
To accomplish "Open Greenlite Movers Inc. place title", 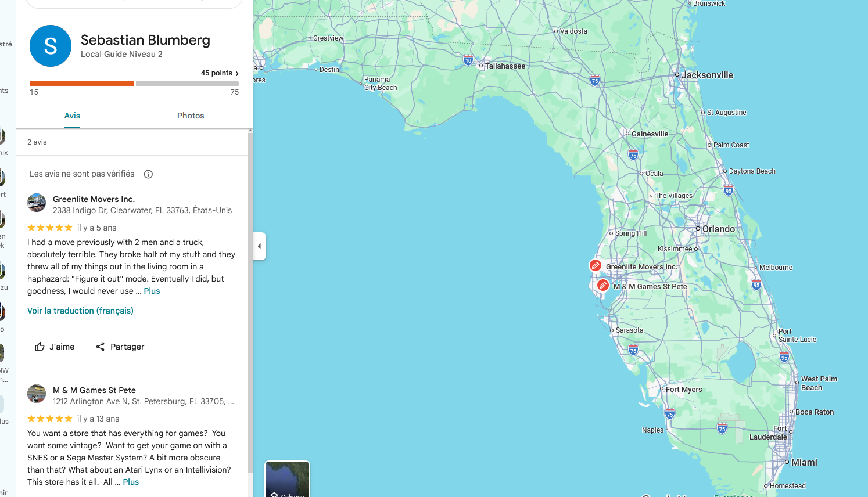I will tap(94, 199).
